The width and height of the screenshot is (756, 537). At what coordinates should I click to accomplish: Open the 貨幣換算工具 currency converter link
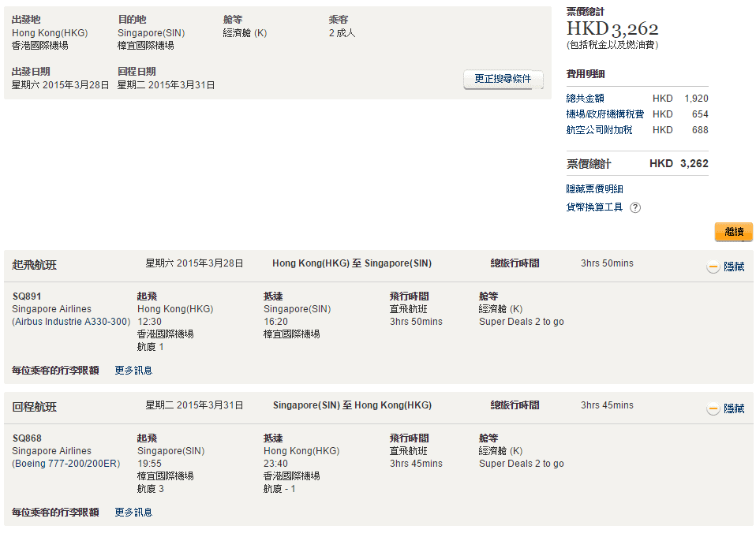click(594, 207)
